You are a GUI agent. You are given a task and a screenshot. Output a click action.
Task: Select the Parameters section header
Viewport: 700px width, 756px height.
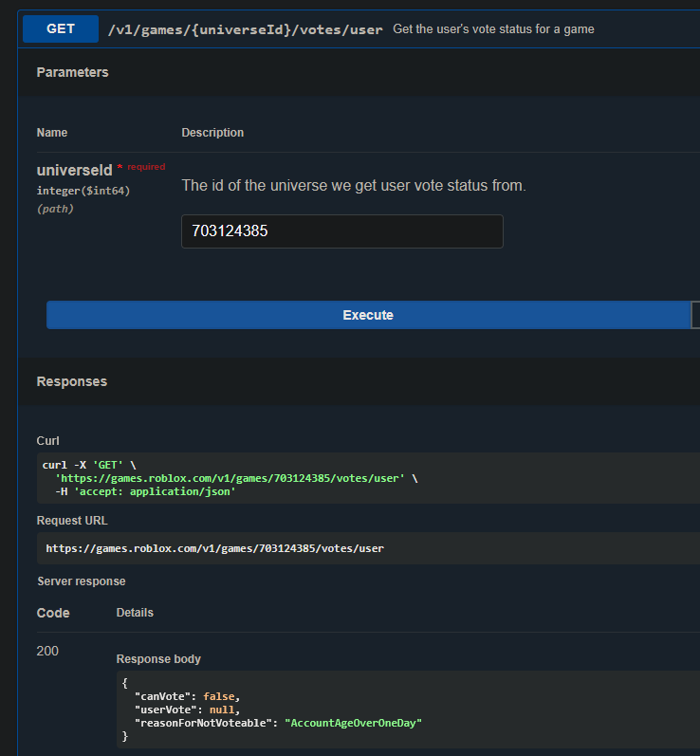(72, 72)
